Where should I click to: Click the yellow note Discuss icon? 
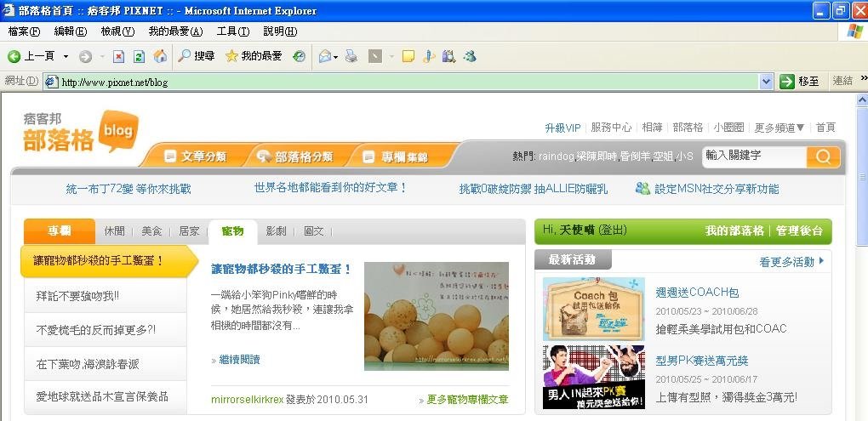[408, 56]
